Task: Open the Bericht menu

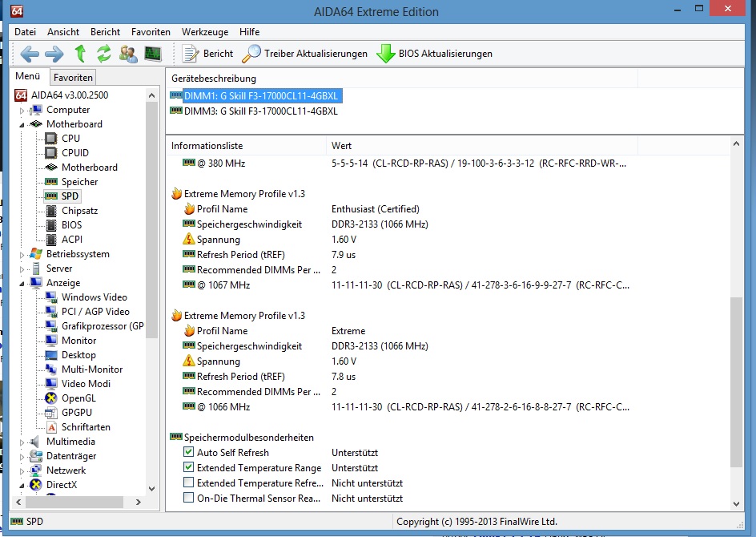Action: pos(105,32)
